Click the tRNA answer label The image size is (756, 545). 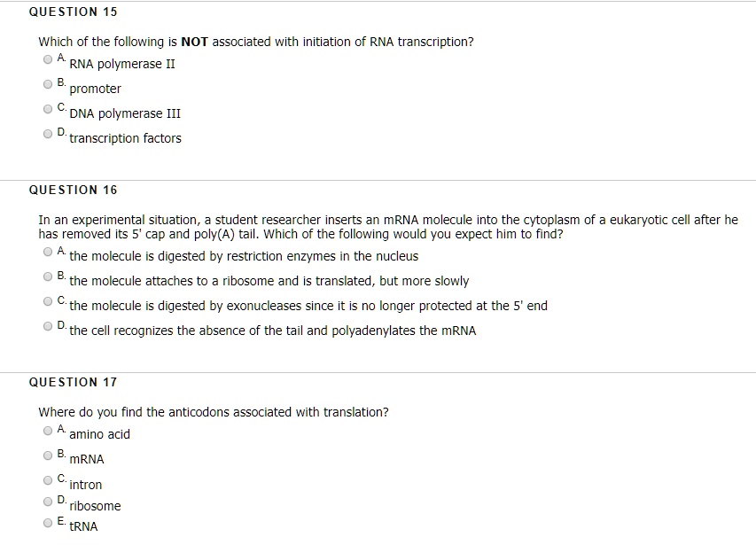[x=83, y=526]
